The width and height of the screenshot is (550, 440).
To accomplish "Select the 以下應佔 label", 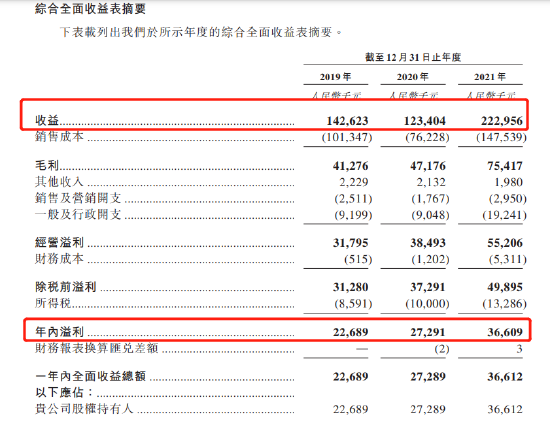I will pos(64,392).
